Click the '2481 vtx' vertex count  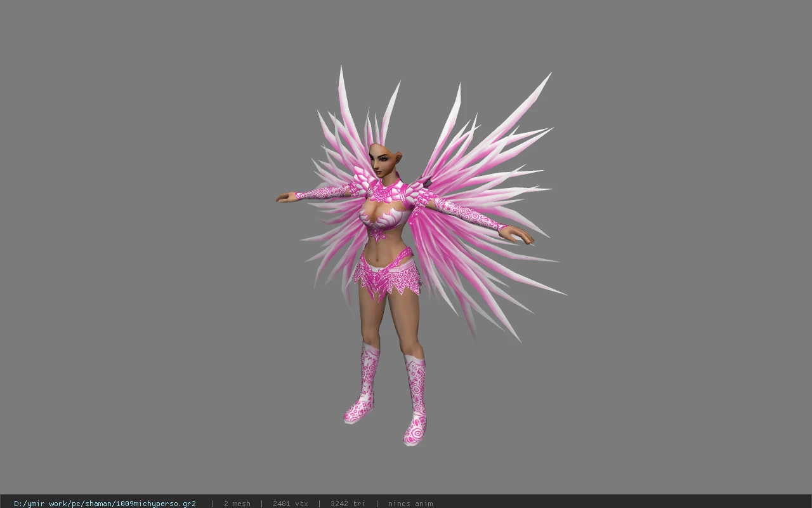290,504
